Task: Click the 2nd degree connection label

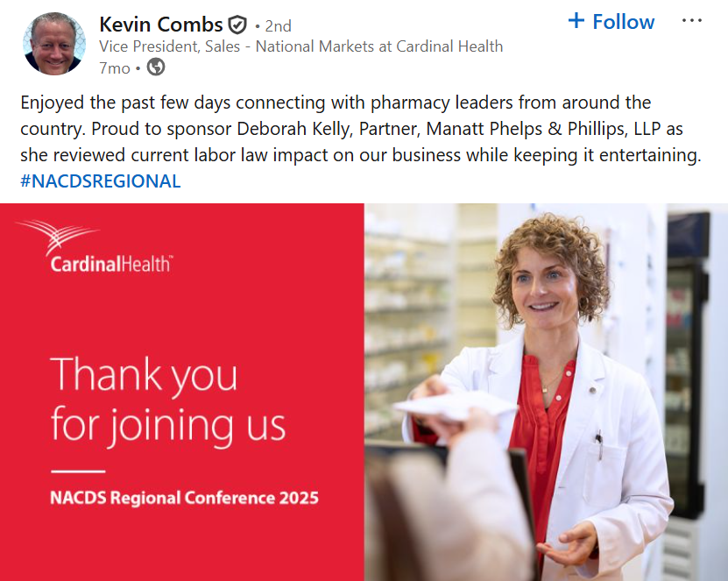Action: click(276, 25)
